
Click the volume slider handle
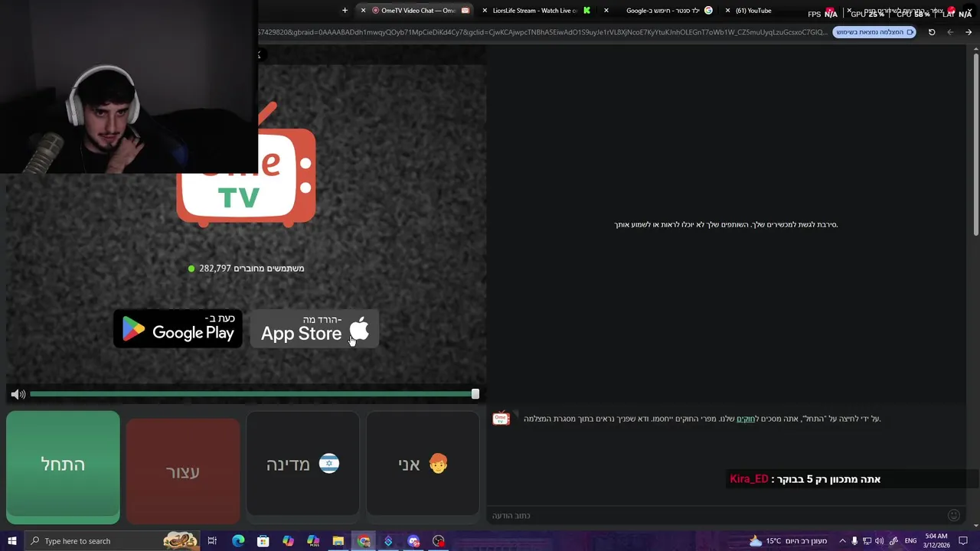coord(475,394)
